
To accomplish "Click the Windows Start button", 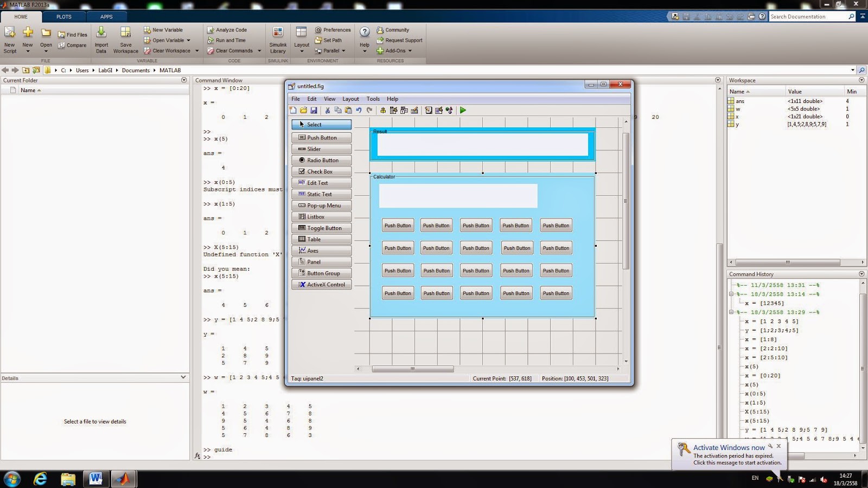I will click(12, 479).
